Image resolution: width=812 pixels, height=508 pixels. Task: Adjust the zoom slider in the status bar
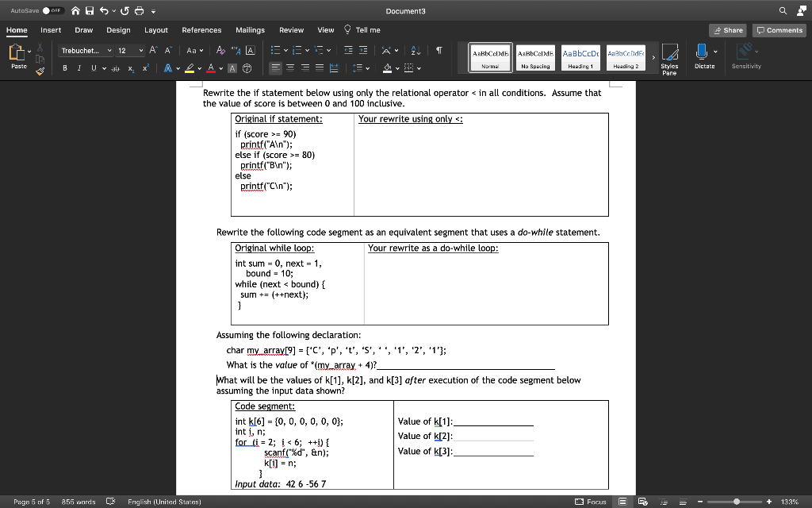737,502
